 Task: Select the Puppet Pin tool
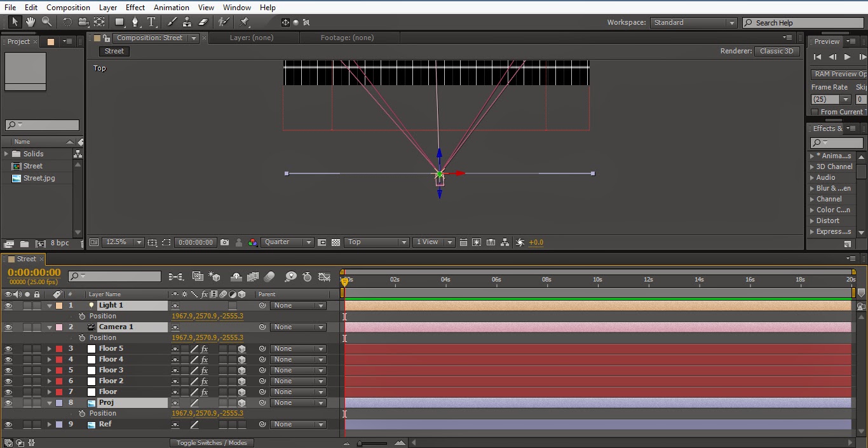[244, 21]
